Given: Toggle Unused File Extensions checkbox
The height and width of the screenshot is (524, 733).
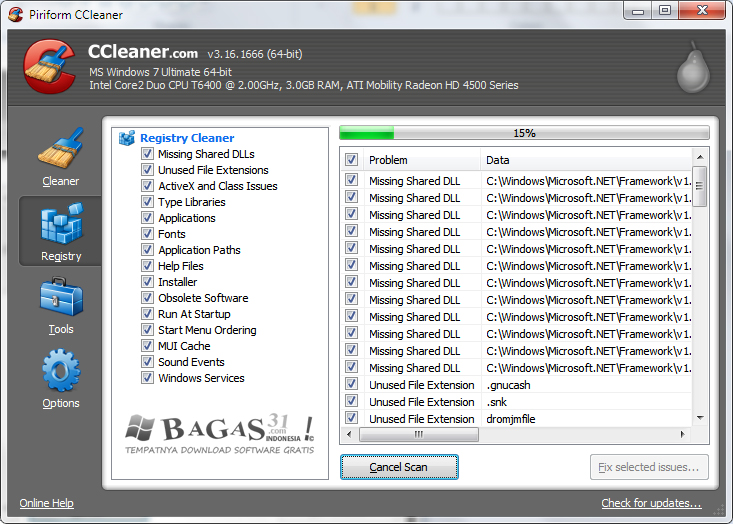Looking at the screenshot, I should coord(147,170).
